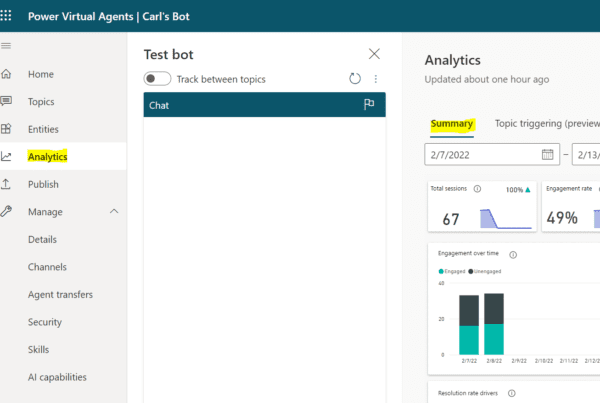600x403 pixels.
Task: Click the Publish upload icon
Action: coord(7,184)
